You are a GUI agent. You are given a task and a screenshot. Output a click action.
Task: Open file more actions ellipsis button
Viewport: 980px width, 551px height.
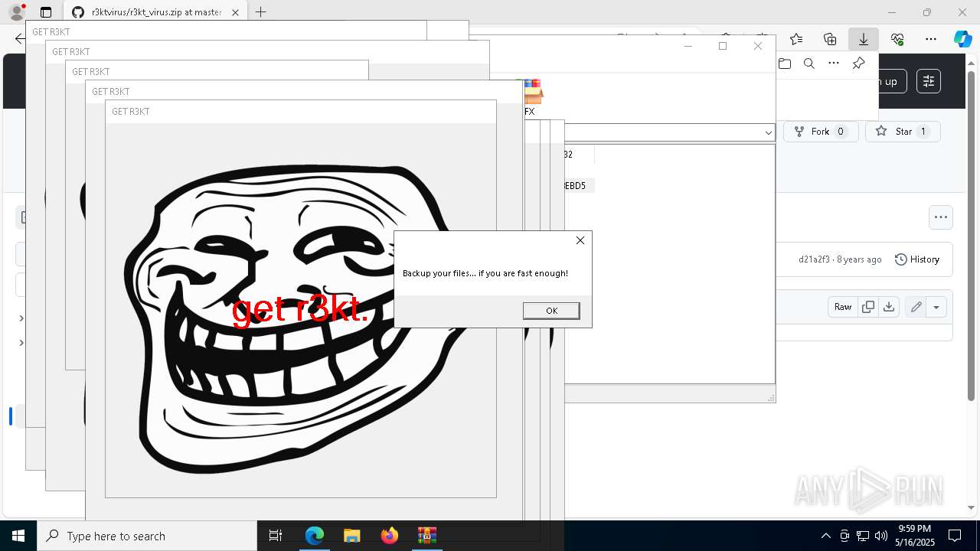click(941, 217)
